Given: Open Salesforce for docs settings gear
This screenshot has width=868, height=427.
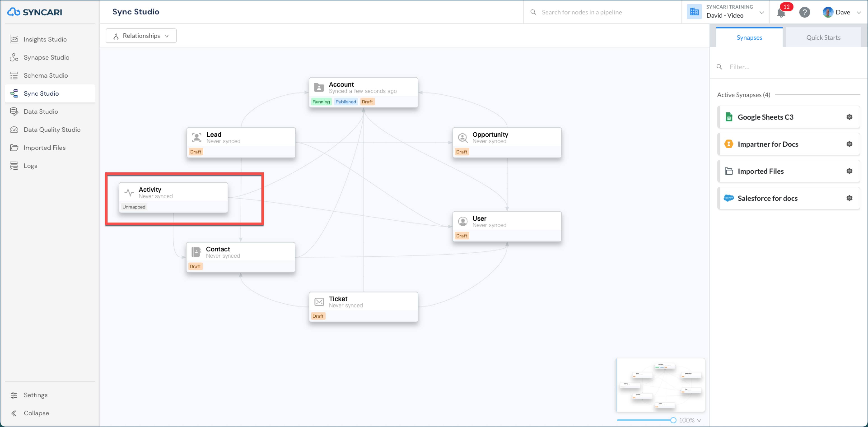Looking at the screenshot, I should pyautogui.click(x=849, y=198).
